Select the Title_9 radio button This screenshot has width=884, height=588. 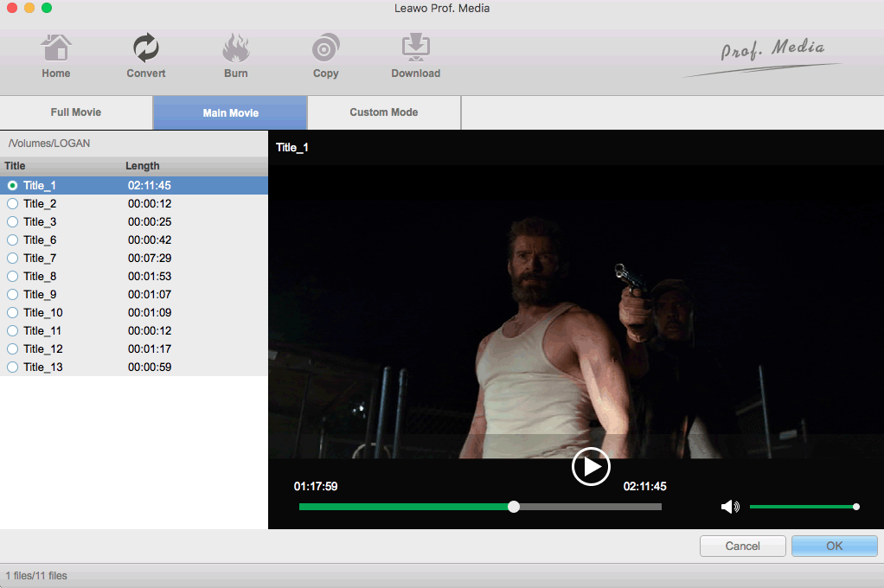(12, 294)
